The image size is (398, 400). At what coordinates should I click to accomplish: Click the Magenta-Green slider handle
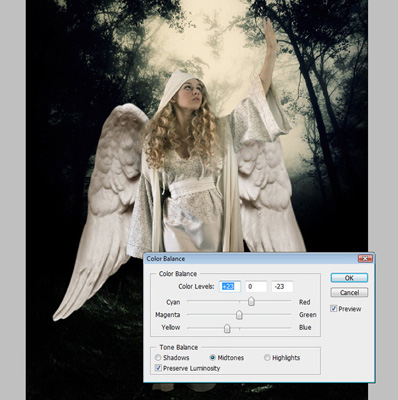239,315
